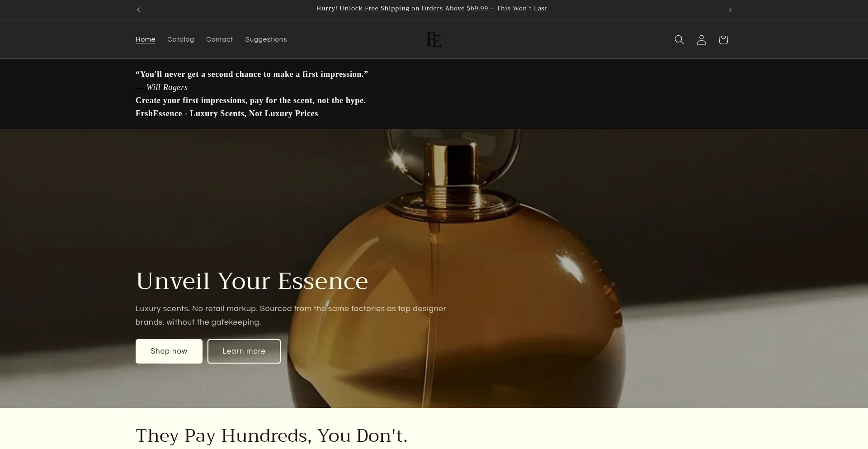Open the Catalog menu item
Viewport: 868px width, 449px height.
click(180, 39)
